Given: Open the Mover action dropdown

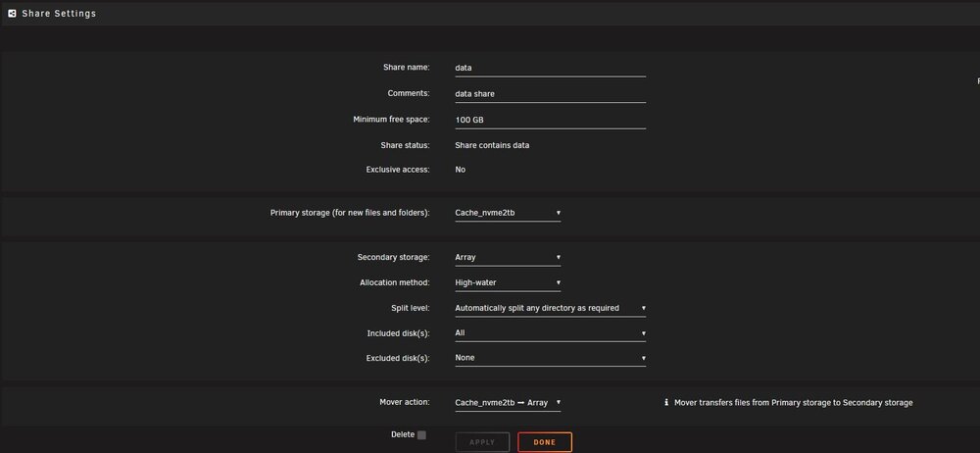Looking at the screenshot, I should coord(508,403).
